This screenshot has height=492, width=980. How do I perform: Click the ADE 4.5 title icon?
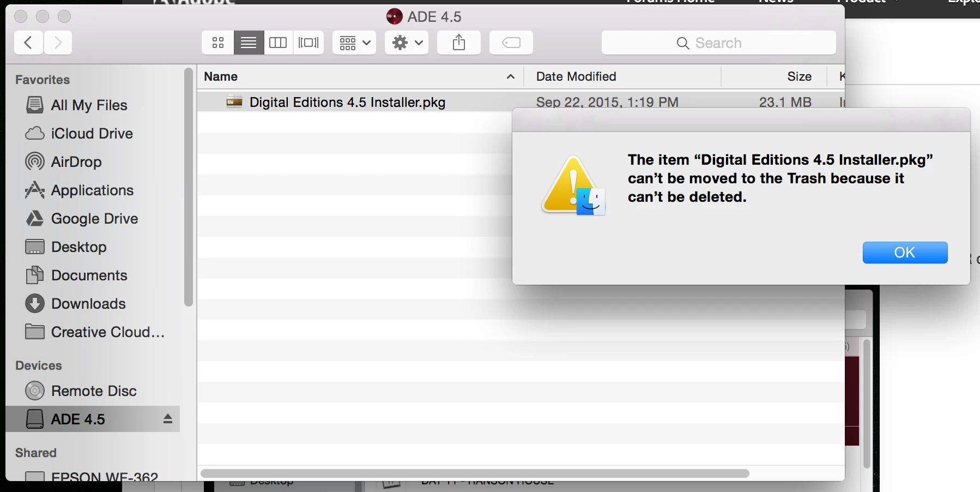(394, 16)
